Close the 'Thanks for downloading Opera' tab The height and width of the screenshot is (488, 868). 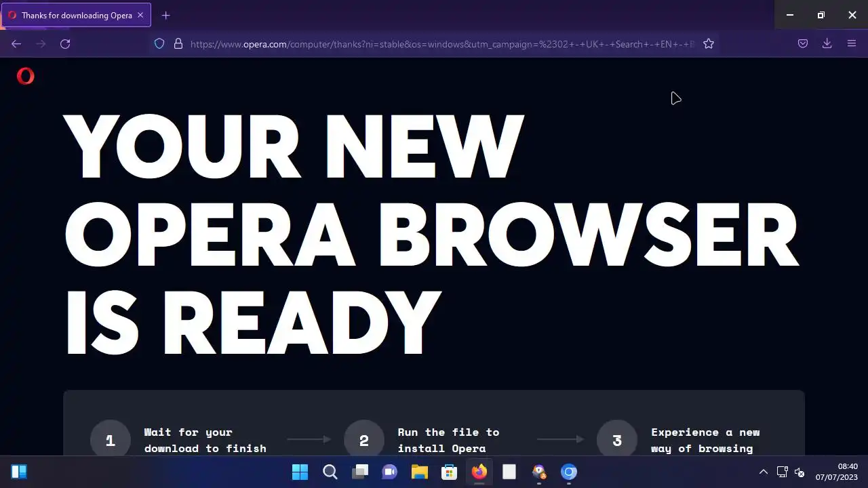(140, 15)
